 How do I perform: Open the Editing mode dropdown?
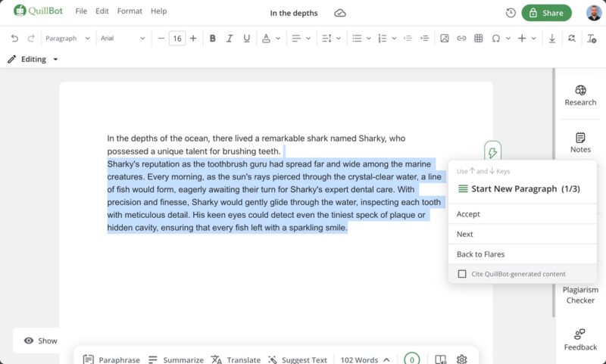point(33,59)
